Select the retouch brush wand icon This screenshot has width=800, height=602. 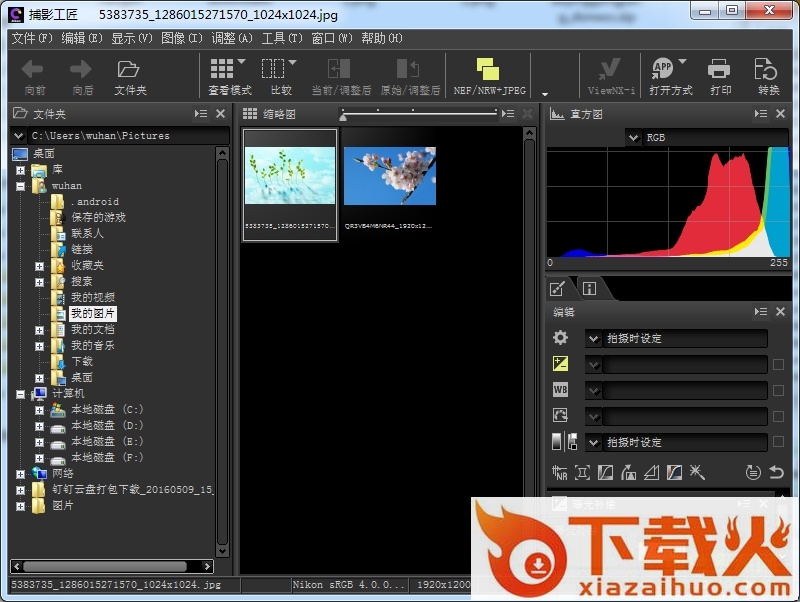(697, 473)
